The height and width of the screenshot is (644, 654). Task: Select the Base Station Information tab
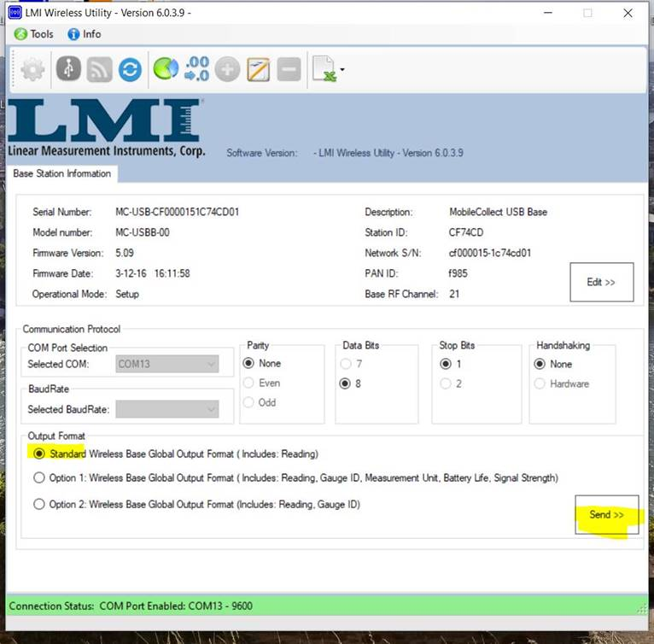click(x=61, y=173)
